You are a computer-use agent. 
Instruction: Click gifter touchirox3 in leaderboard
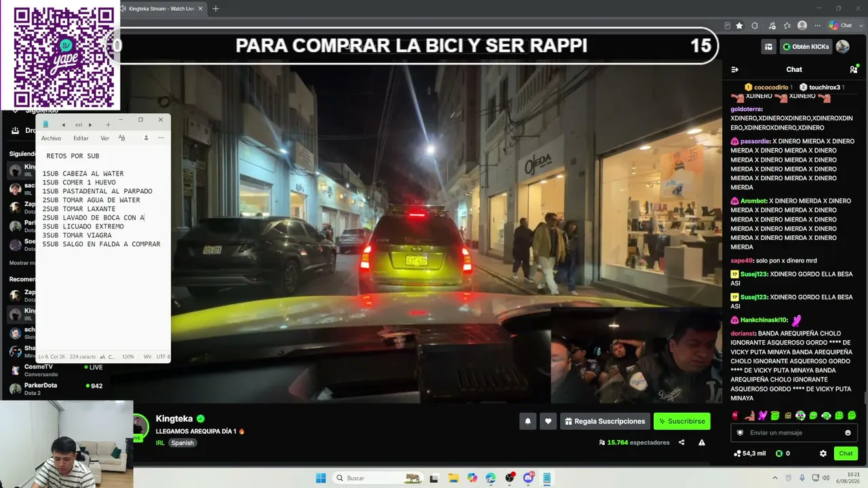(x=821, y=87)
